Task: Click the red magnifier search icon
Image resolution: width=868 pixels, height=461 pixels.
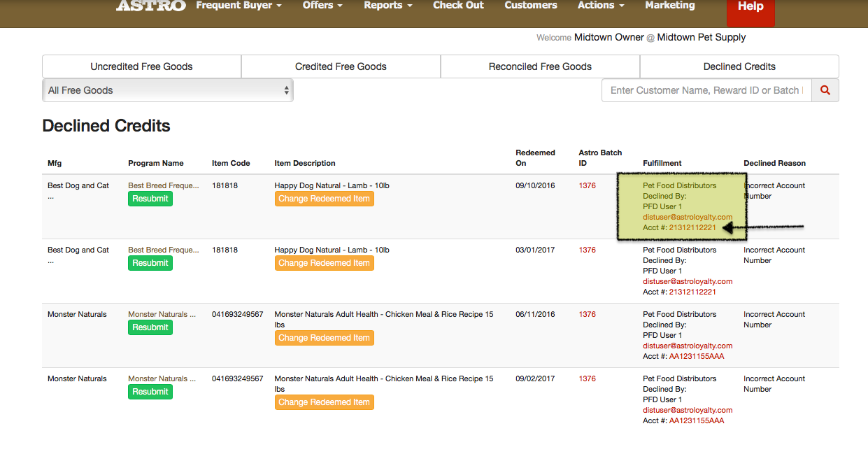Action: pos(825,90)
